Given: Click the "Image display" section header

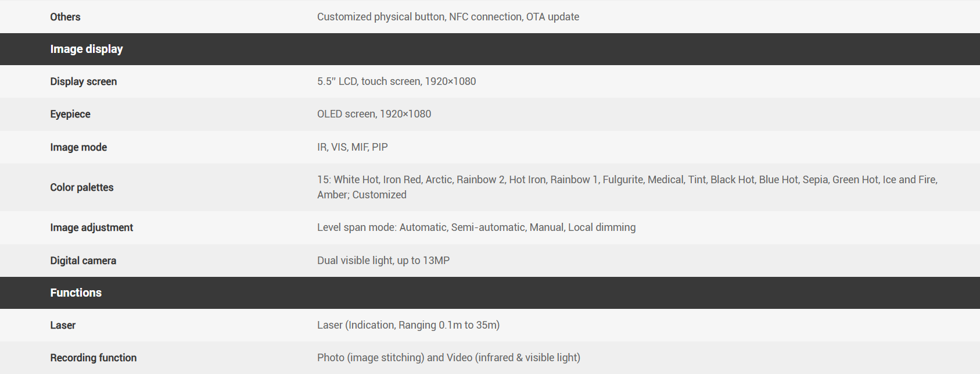Looking at the screenshot, I should (x=87, y=49).
